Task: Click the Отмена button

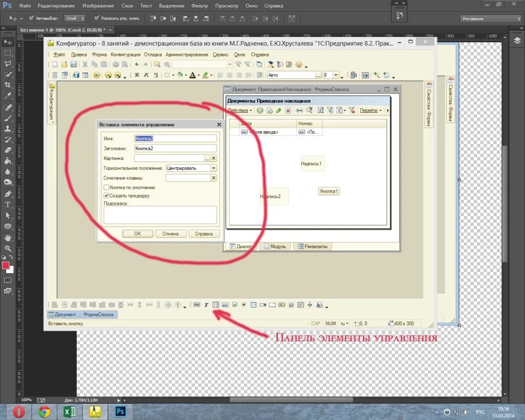Action: [x=170, y=234]
